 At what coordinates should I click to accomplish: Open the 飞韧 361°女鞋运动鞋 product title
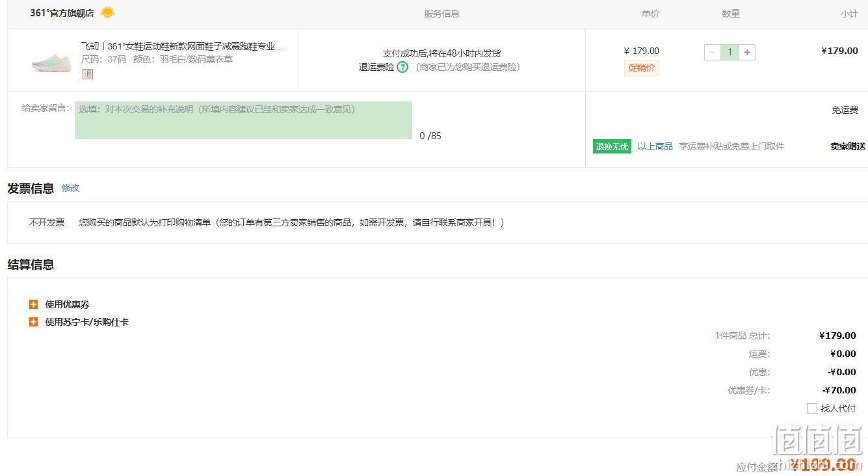[182, 46]
